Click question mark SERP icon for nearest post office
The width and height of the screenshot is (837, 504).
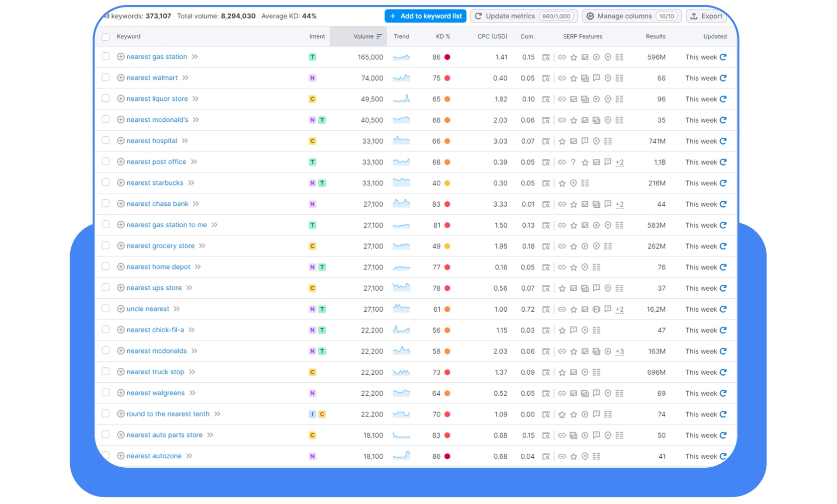click(x=573, y=162)
